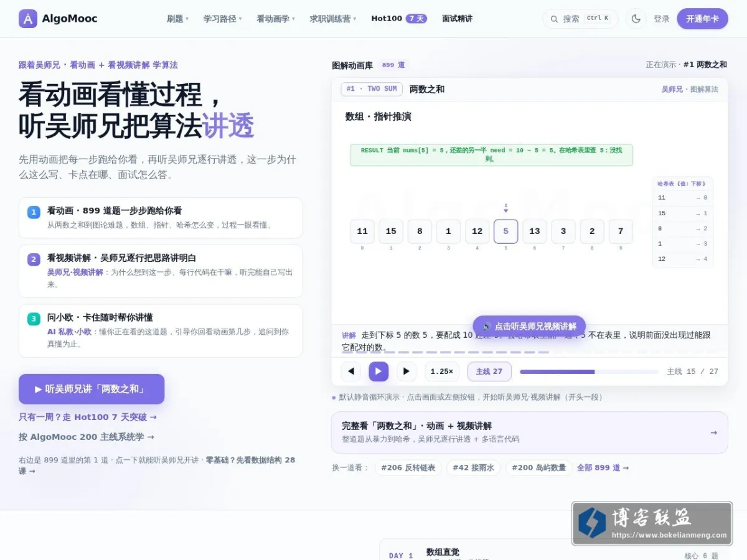Open 面试精讲 menu item
The height and width of the screenshot is (560, 747).
coord(457,19)
